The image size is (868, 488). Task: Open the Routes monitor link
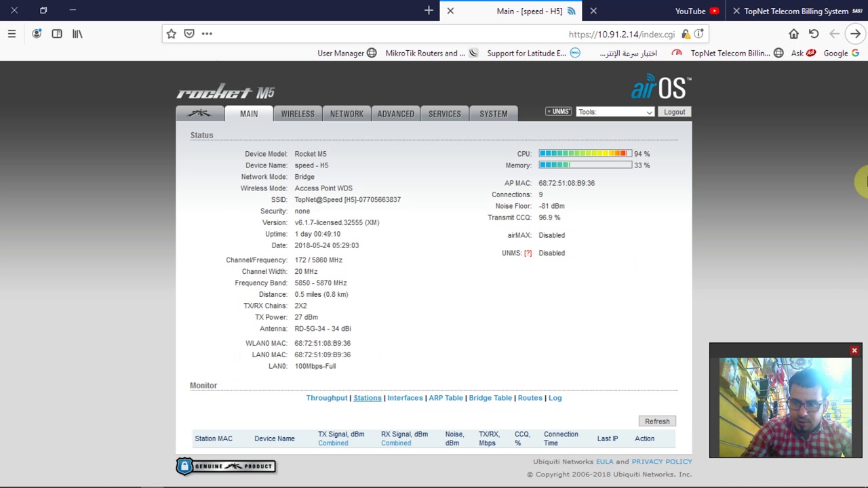(x=530, y=398)
